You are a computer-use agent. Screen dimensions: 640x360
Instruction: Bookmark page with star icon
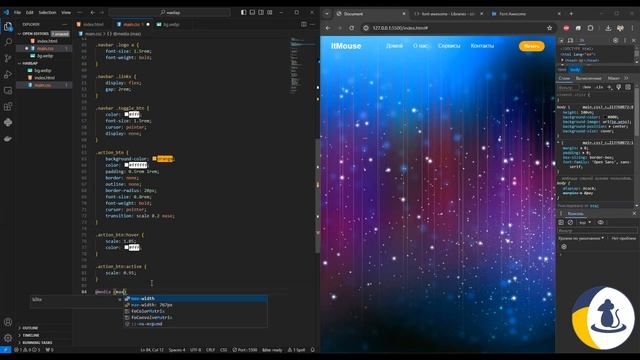click(549, 28)
